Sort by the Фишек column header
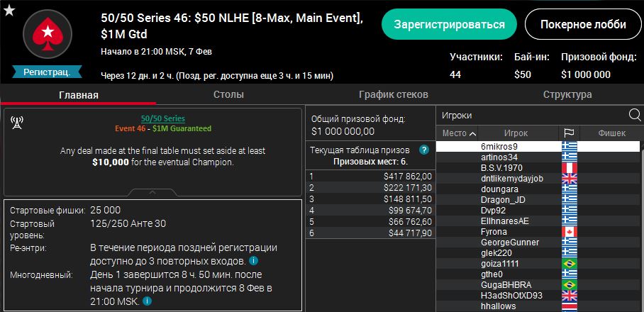This screenshot has width=644, height=312. 611,133
